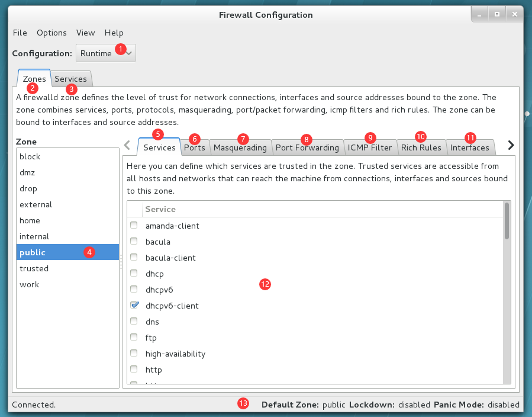532x417 pixels.
Task: Maximize the Firewall Configuration window
Action: pos(497,15)
